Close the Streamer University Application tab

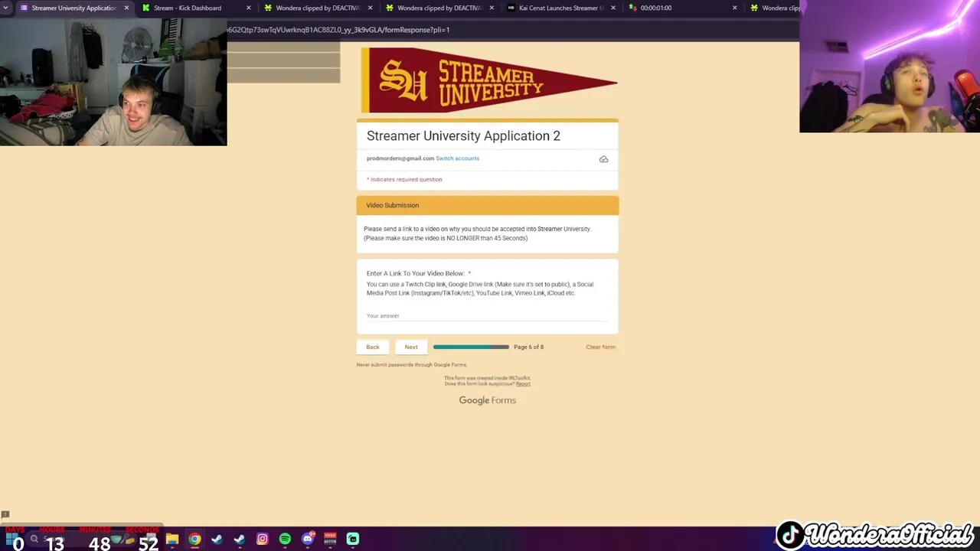point(126,8)
